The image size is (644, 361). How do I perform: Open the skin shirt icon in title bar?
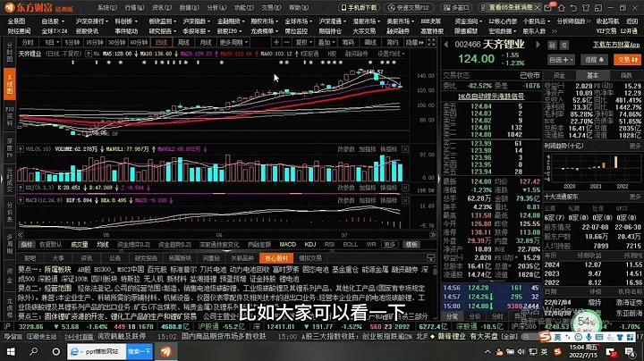pos(586,8)
